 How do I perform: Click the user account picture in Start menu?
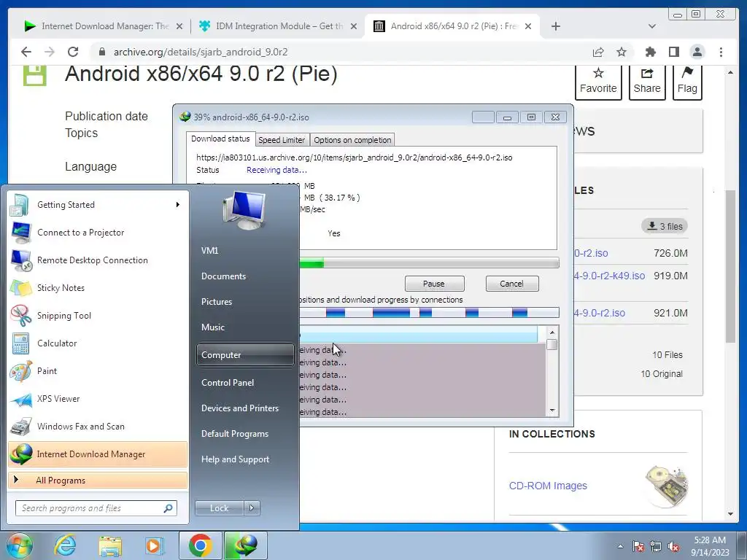point(244,210)
